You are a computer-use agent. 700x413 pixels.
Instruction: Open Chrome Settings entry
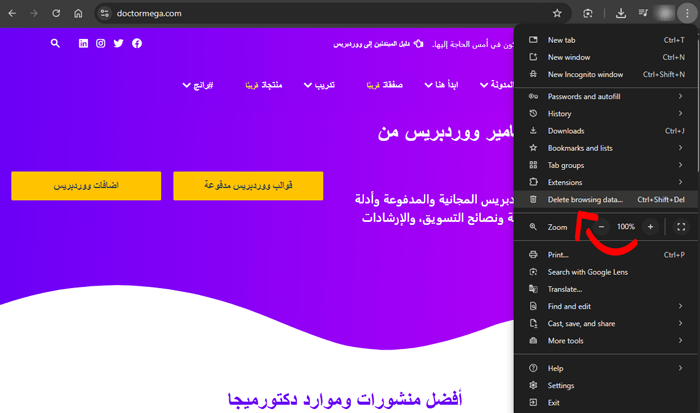(x=605, y=385)
